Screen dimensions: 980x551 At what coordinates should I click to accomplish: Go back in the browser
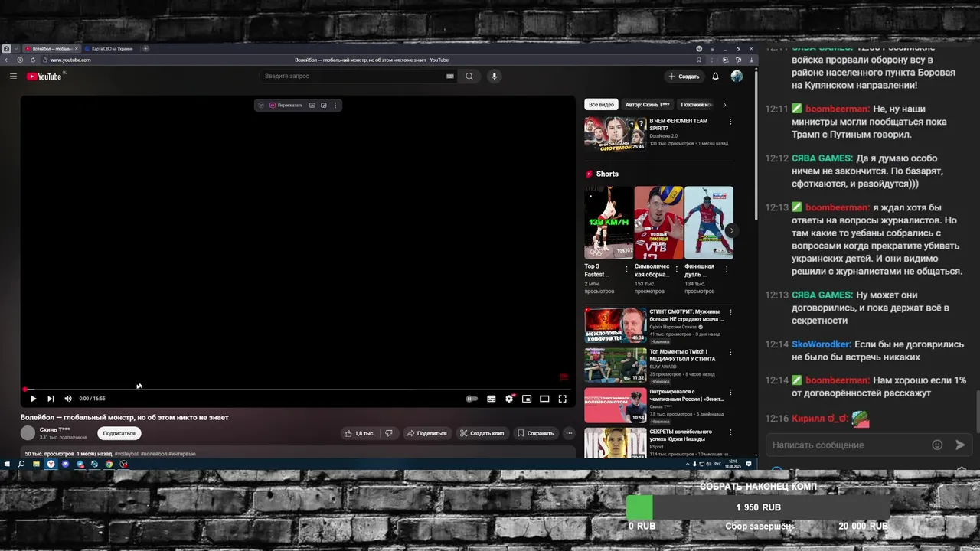pos(7,60)
